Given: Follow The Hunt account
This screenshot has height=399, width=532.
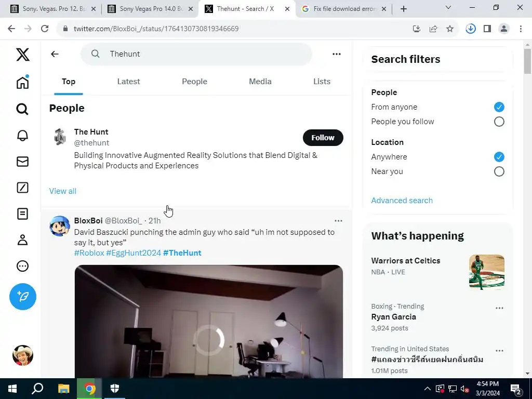Looking at the screenshot, I should click(323, 137).
